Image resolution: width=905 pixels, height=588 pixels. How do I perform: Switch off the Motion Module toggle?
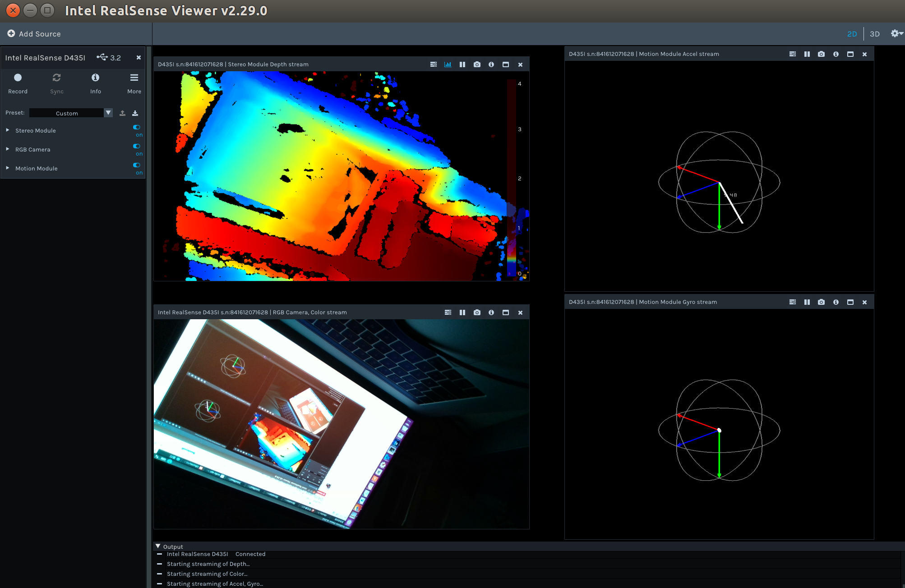tap(137, 165)
